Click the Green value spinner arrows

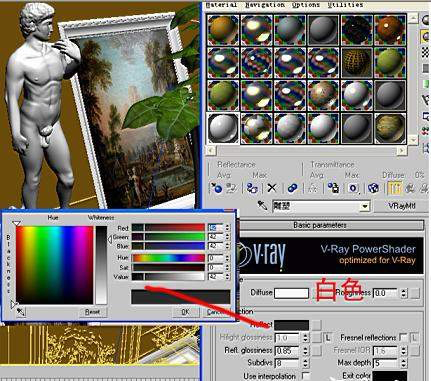pyautogui.click(x=227, y=237)
